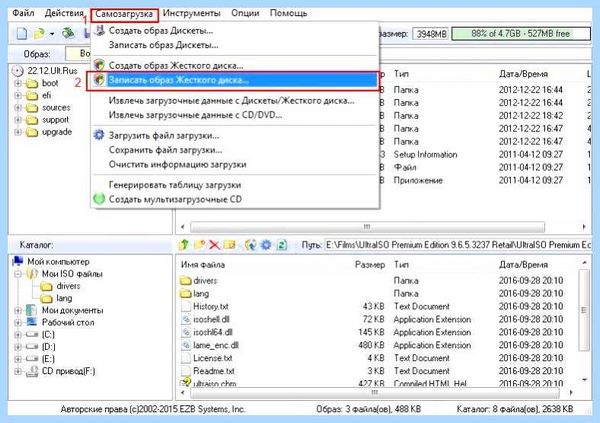Open the Опции menu

click(245, 13)
